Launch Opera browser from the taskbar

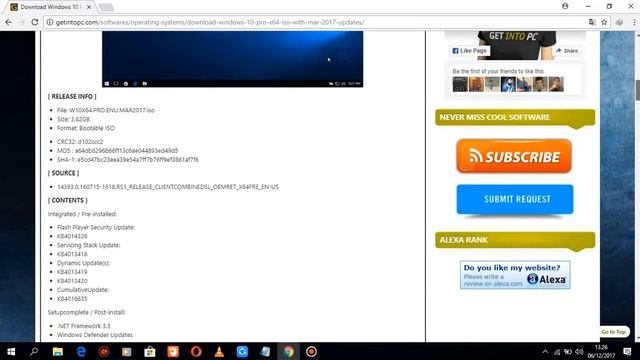[x=196, y=351]
